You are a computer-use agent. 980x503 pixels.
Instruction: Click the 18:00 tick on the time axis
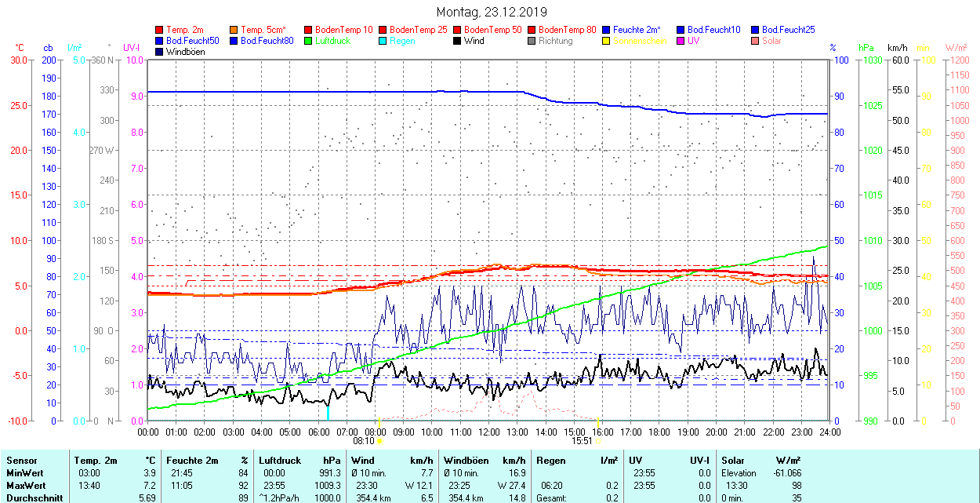[659, 432]
